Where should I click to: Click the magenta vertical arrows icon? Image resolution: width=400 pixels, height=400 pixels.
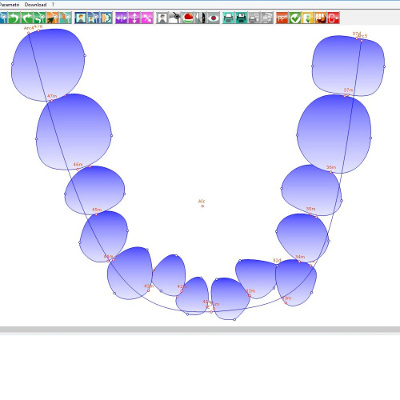tap(134, 18)
